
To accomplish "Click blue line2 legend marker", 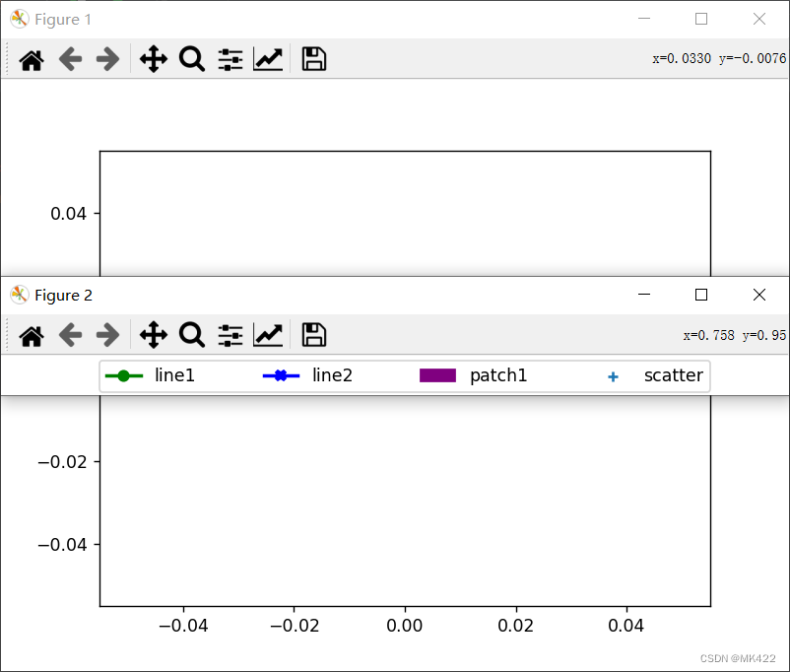I will (x=281, y=376).
